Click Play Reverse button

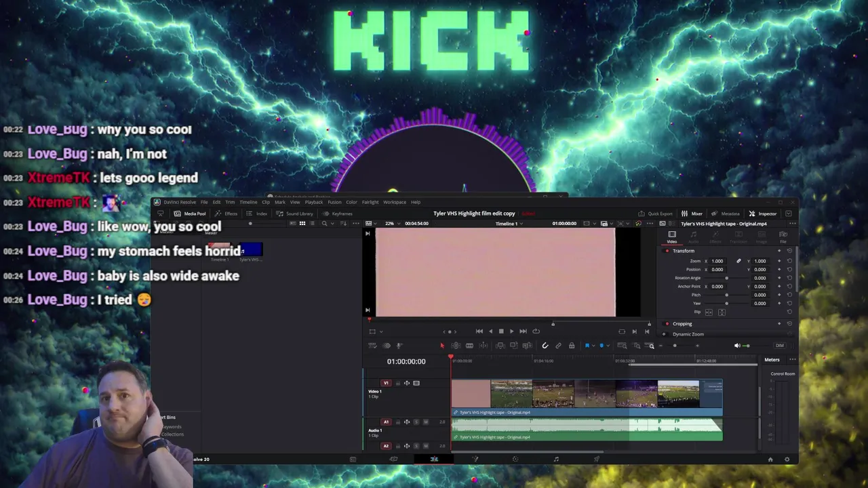tap(490, 331)
